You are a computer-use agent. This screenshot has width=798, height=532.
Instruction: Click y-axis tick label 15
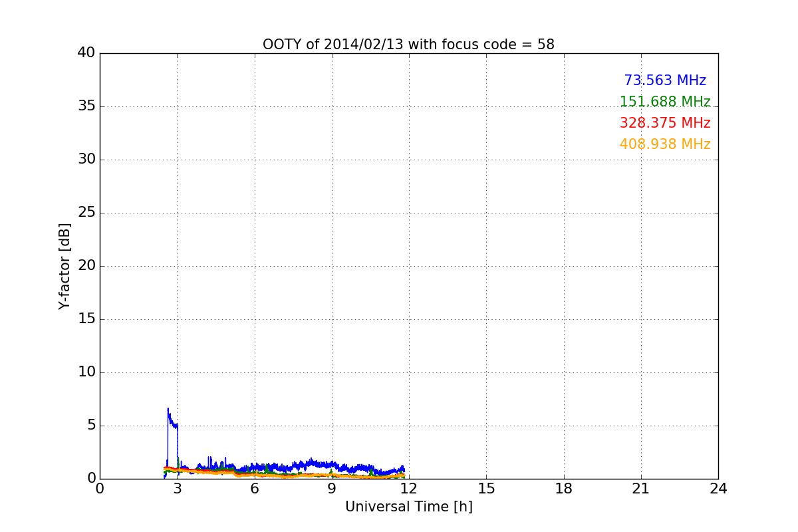(x=86, y=319)
